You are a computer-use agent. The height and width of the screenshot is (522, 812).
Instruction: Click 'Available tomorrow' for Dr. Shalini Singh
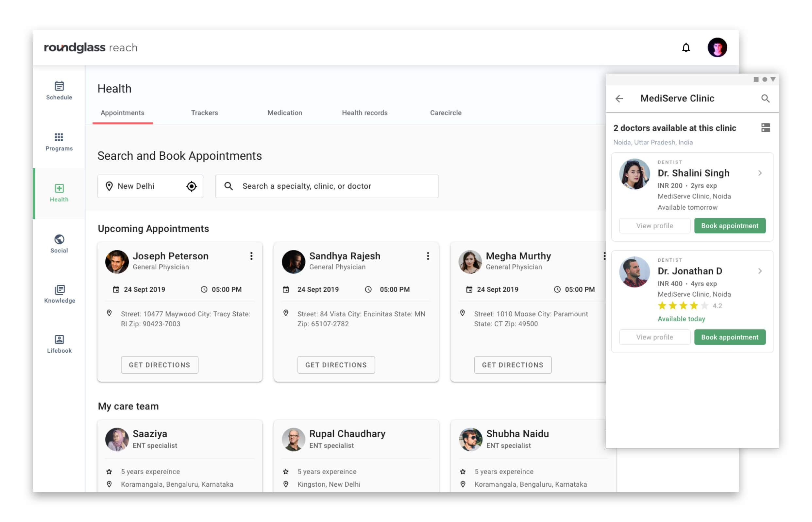point(687,207)
